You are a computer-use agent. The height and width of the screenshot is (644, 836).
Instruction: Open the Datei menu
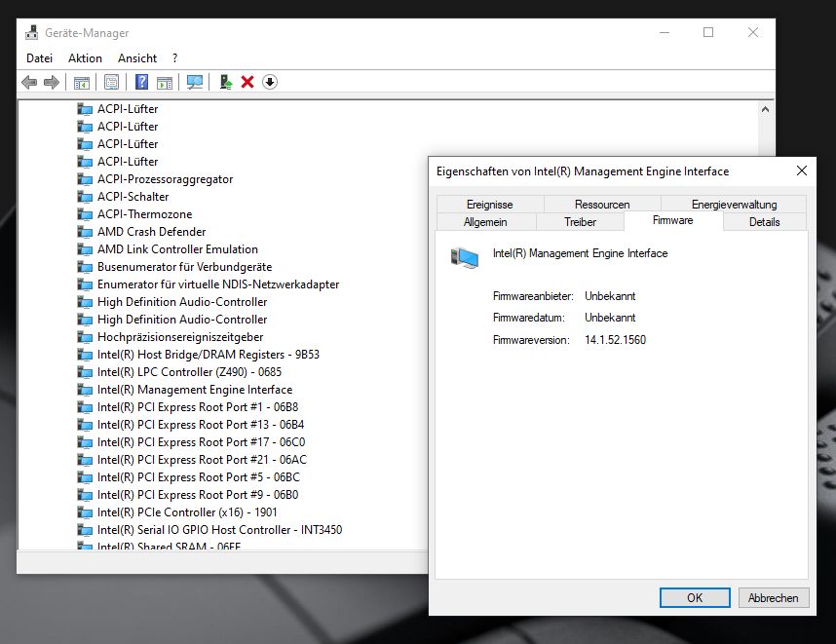[39, 58]
